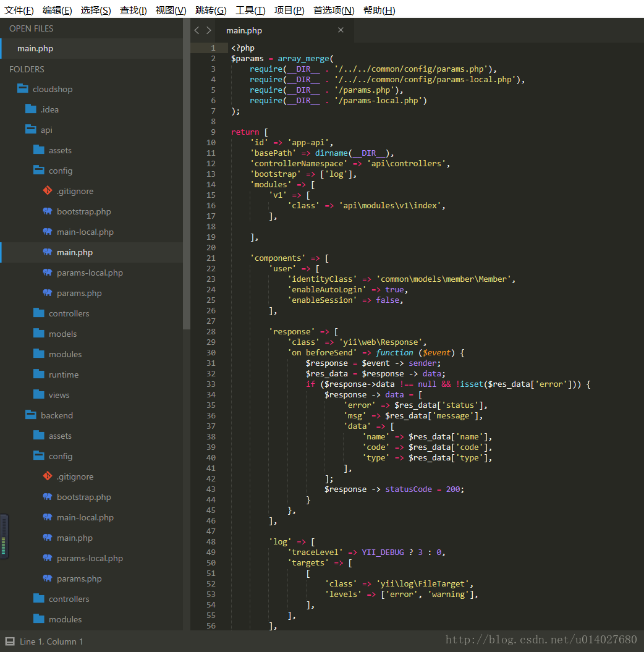
Task: Expand the .idea folder icon
Action: 31,109
